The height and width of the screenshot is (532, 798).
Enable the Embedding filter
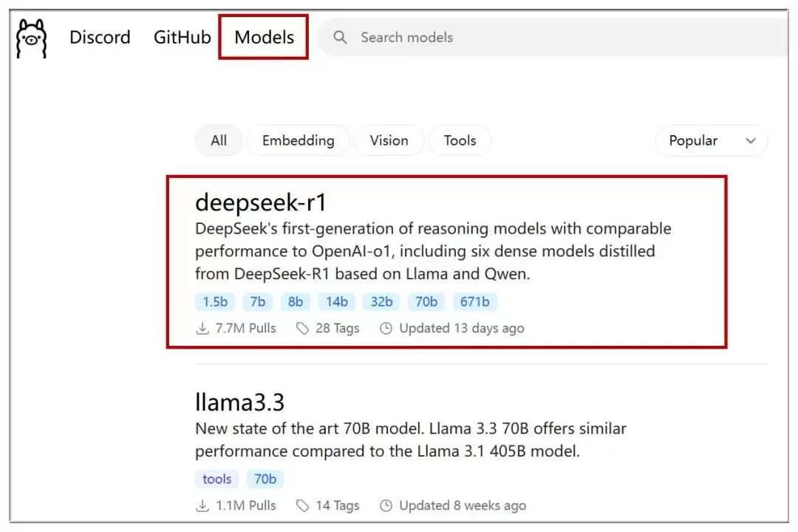coord(298,140)
